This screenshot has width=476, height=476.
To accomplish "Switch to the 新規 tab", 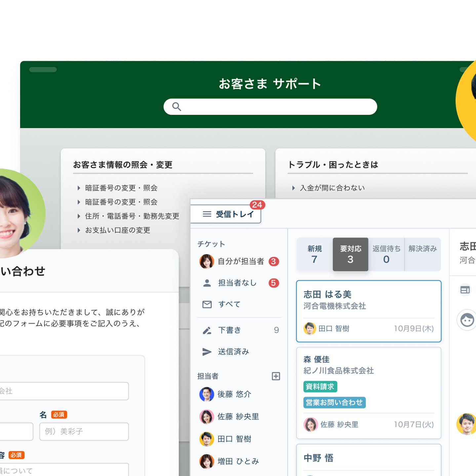I will click(314, 254).
